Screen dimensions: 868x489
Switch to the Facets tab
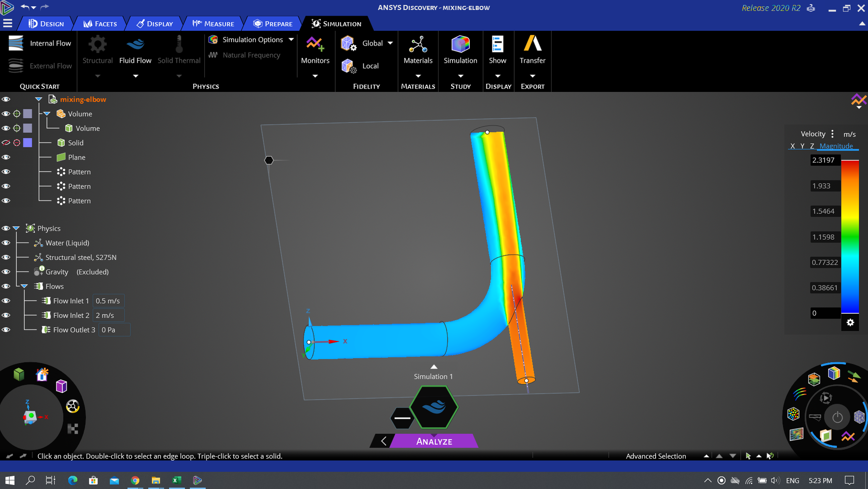[x=100, y=24]
